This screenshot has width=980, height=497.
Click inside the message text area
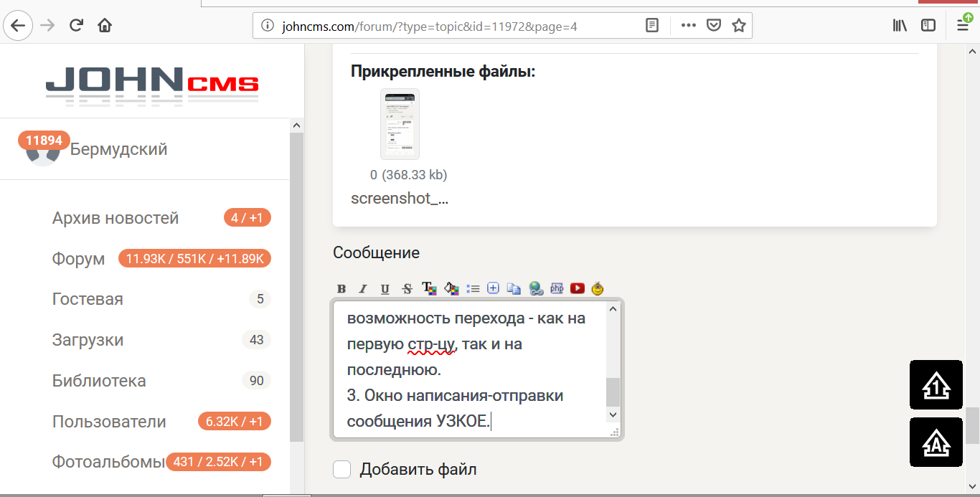[470, 369]
